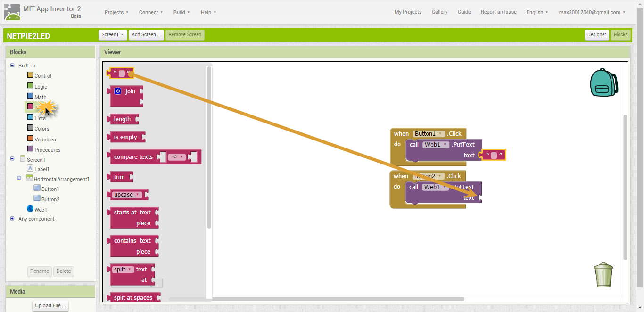Click the workspace horizontal scrollbar
This screenshot has width=644, height=312.
pyautogui.click(x=316, y=299)
